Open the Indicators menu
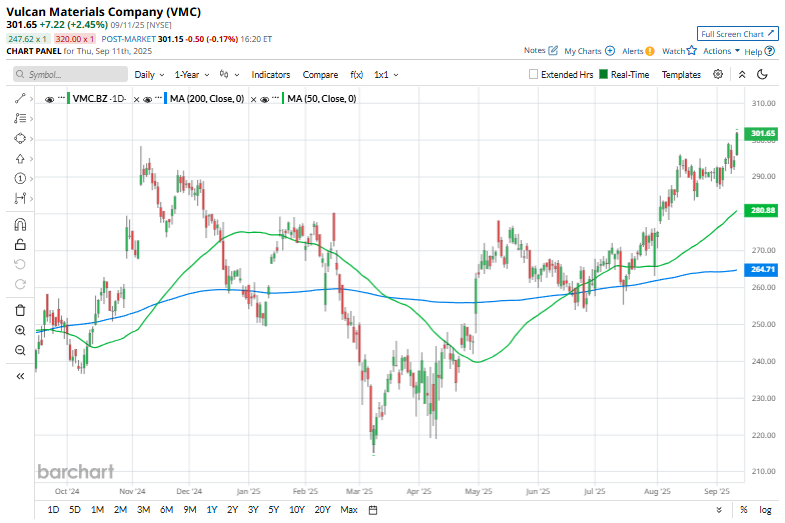 [x=271, y=75]
